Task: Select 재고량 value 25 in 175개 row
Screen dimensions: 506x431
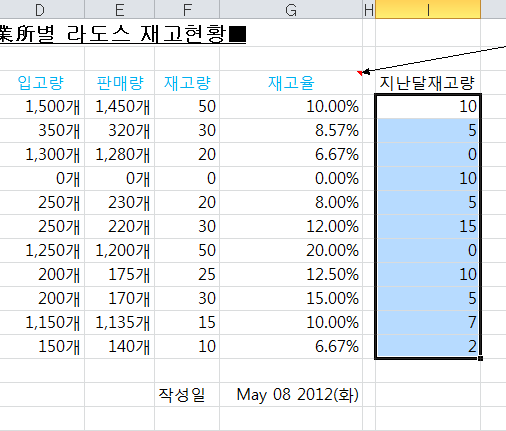Action: [187, 275]
